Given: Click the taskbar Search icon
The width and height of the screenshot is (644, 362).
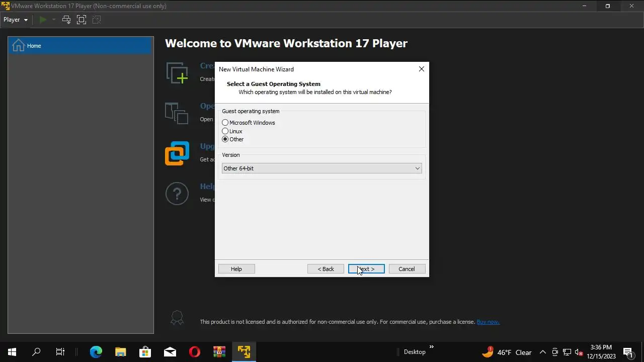Looking at the screenshot, I should tap(36, 352).
